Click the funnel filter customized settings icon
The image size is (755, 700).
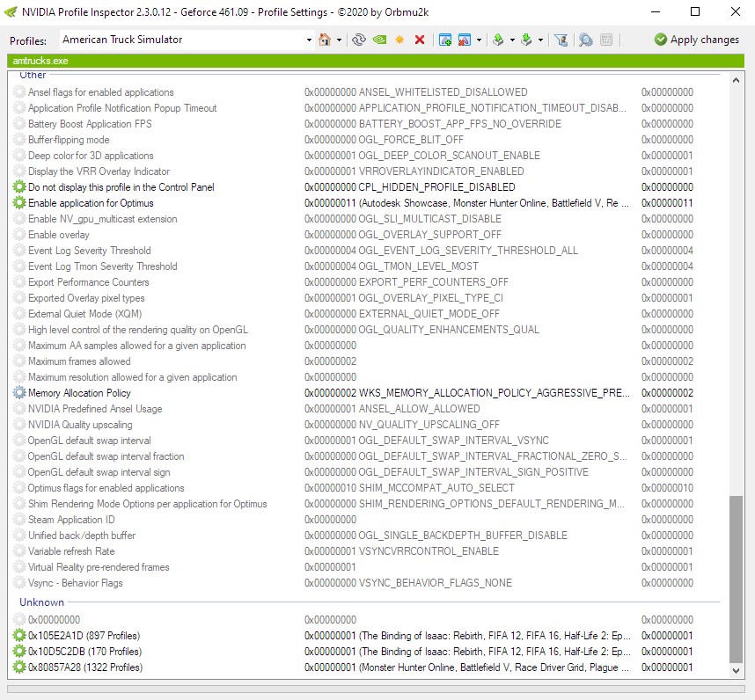pyautogui.click(x=561, y=40)
